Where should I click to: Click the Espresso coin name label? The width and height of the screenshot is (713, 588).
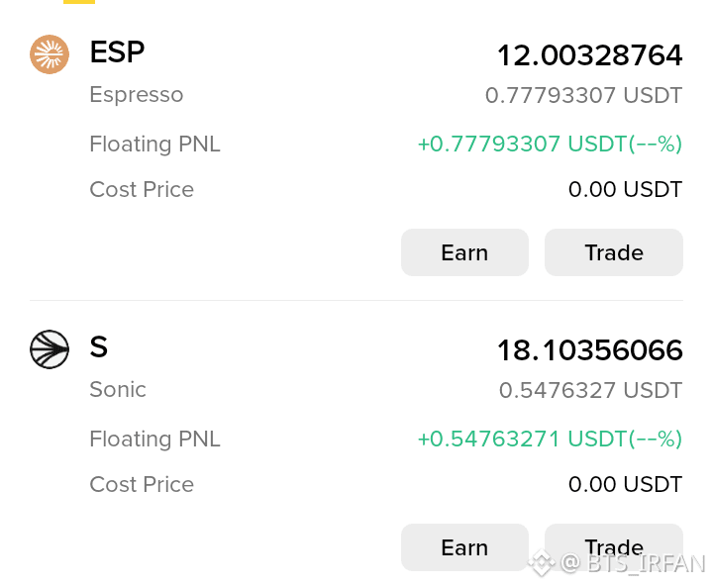[x=137, y=95]
